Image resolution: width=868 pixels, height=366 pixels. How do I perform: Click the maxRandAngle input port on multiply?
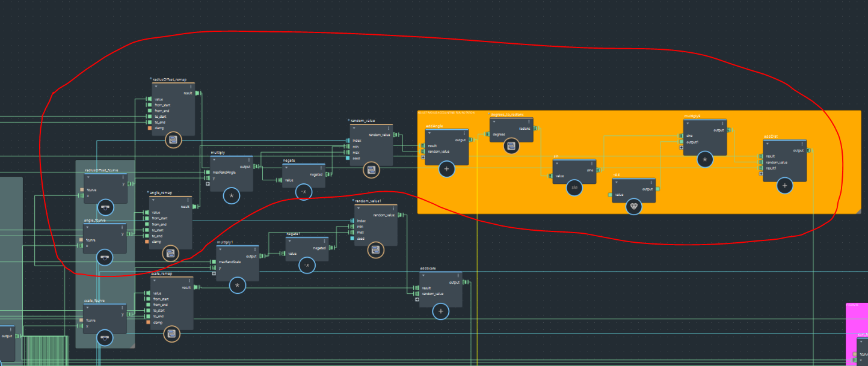point(208,172)
